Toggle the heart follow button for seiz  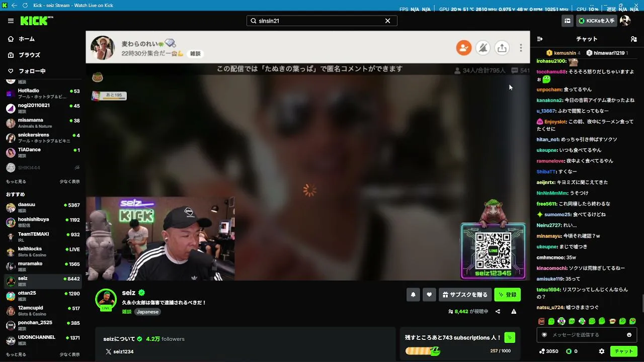coord(429,295)
